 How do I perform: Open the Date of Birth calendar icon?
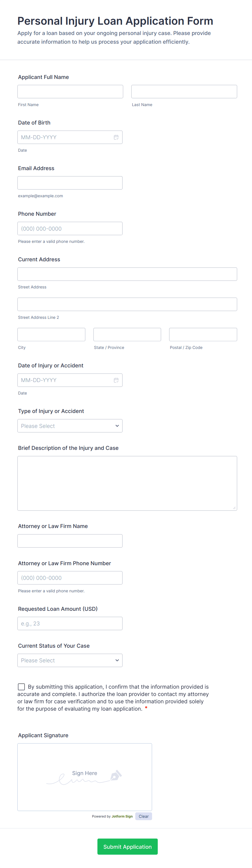[116, 137]
